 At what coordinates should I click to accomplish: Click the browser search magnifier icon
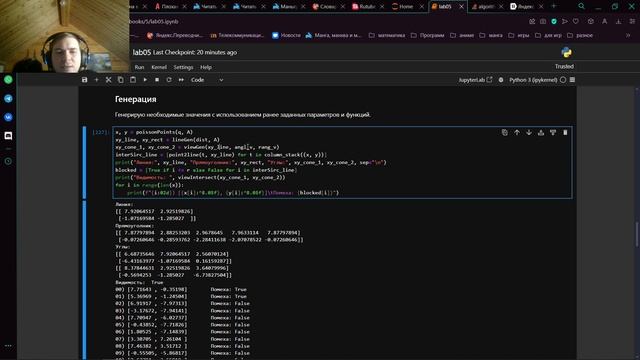tap(582, 6)
